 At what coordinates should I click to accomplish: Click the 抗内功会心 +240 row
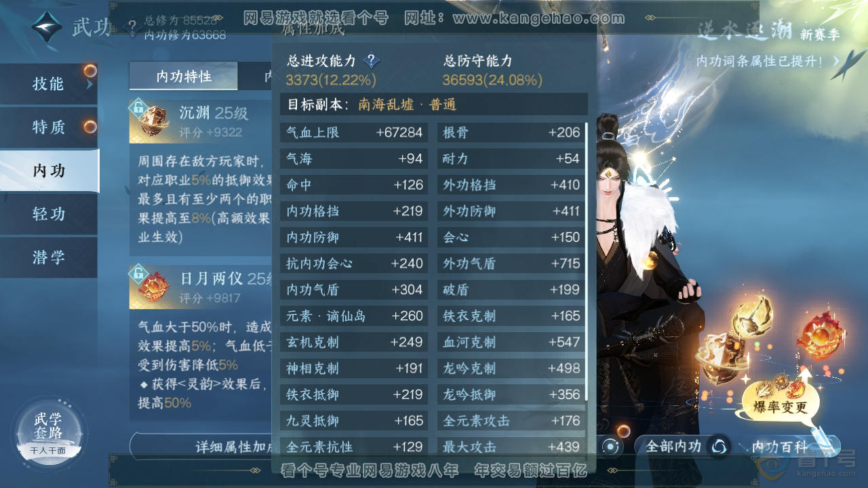[x=354, y=263]
